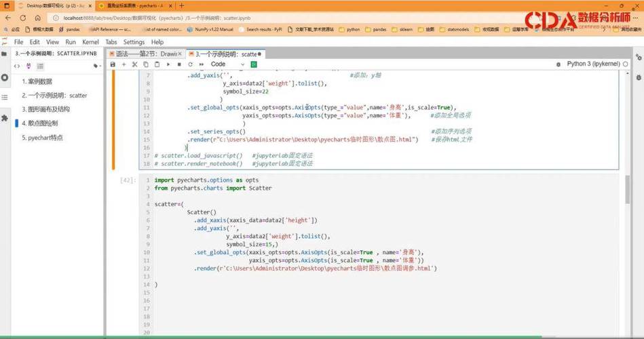The height and width of the screenshot is (339, 644).
Task: Click the browser address bar URL
Action: pos(157,18)
